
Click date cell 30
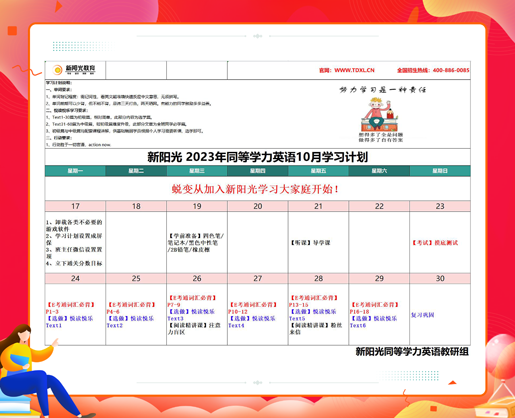(440, 278)
